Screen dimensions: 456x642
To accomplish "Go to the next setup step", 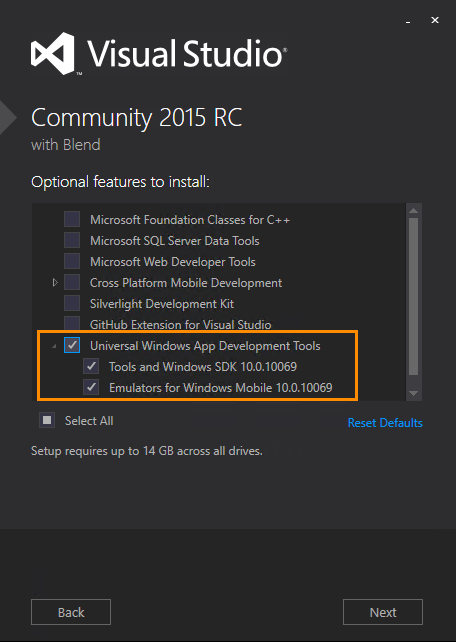I will click(x=383, y=612).
